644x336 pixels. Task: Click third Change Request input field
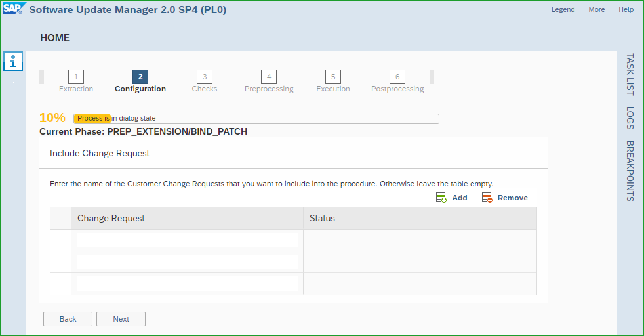(x=188, y=284)
